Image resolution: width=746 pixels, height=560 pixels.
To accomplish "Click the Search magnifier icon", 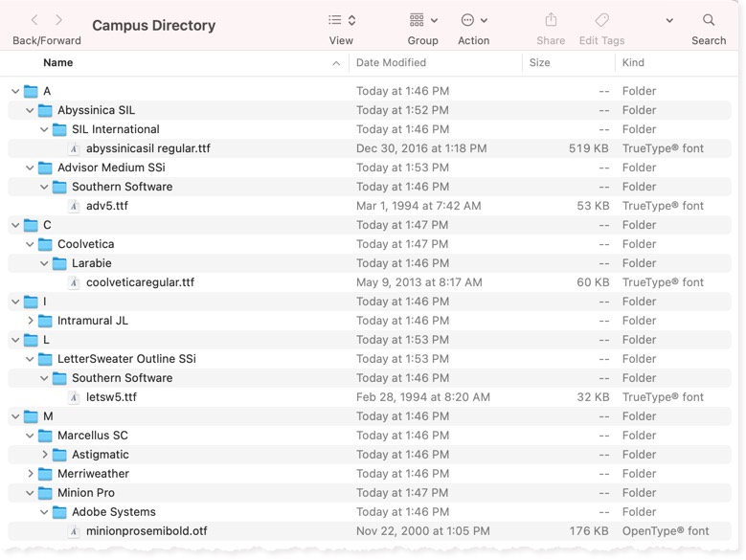I will [x=709, y=20].
